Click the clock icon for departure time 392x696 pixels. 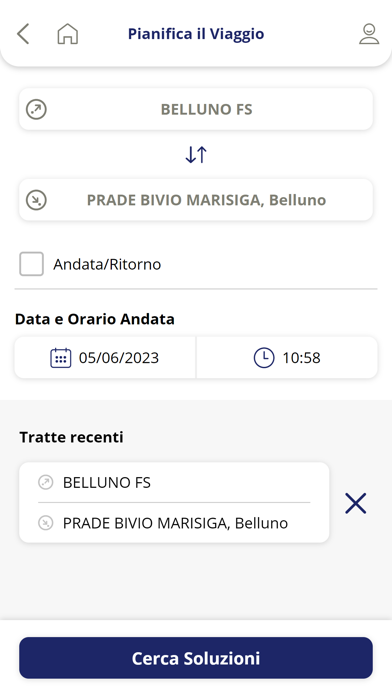264,358
